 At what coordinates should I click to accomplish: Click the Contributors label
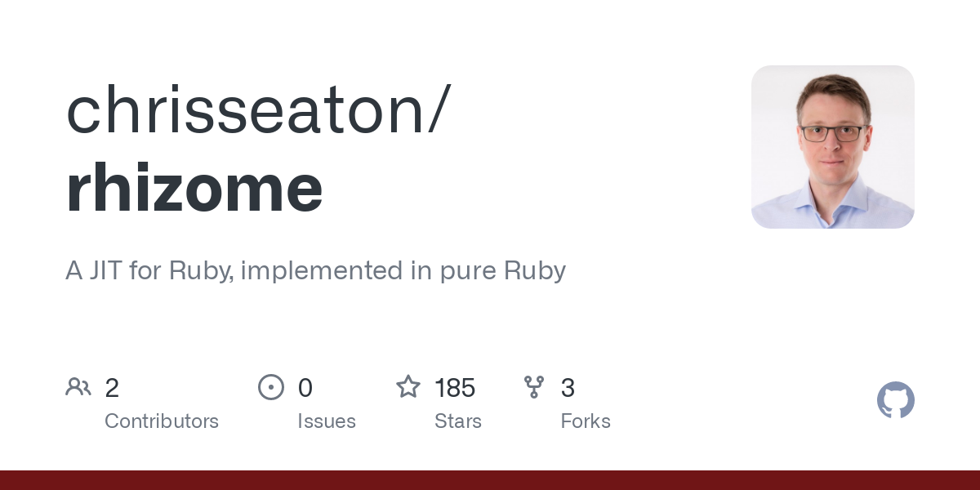(162, 421)
